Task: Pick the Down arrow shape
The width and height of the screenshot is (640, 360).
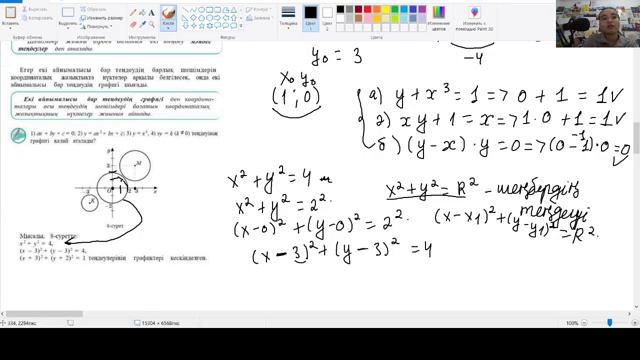Action: coord(185,25)
